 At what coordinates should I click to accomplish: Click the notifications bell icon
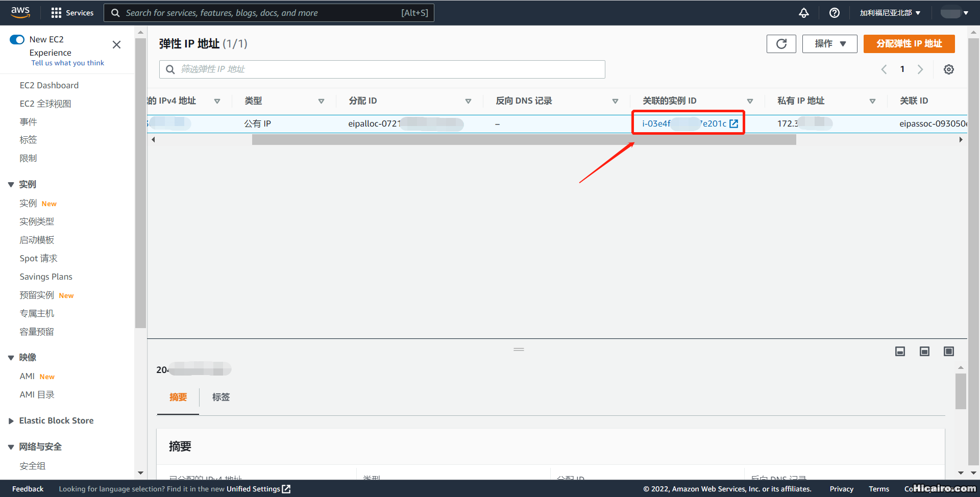[804, 13]
